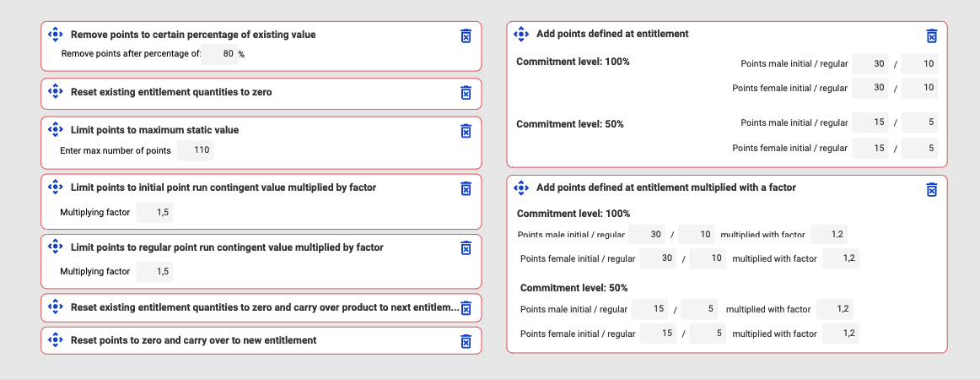Click multiplying factor field for initial point run

(154, 213)
